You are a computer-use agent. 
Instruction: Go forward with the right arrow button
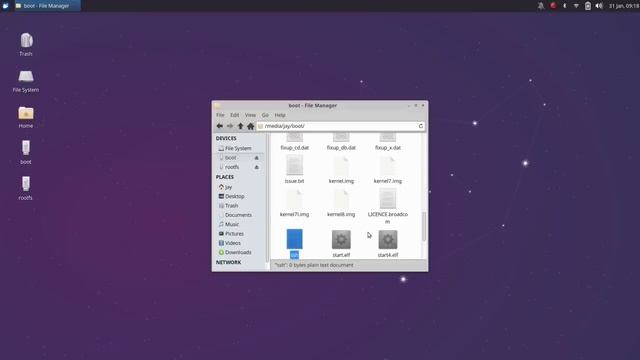pyautogui.click(x=230, y=126)
